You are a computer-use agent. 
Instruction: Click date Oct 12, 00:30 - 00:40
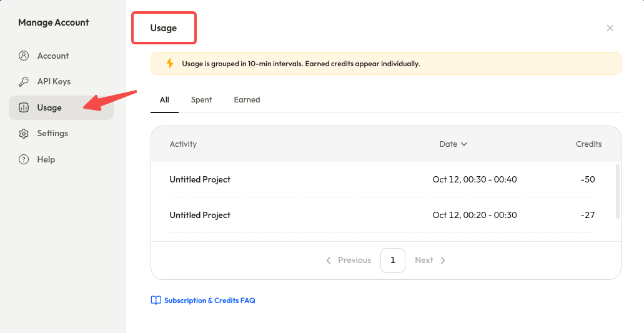[x=474, y=179]
